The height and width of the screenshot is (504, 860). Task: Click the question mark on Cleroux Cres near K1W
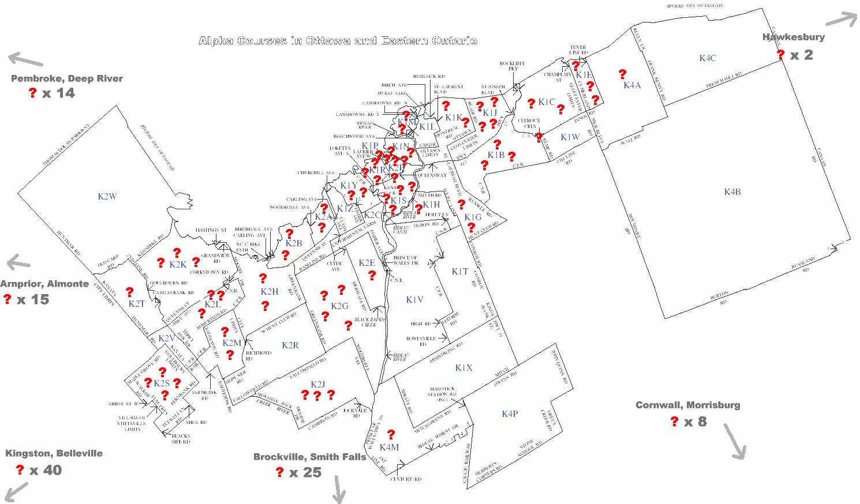539,137
